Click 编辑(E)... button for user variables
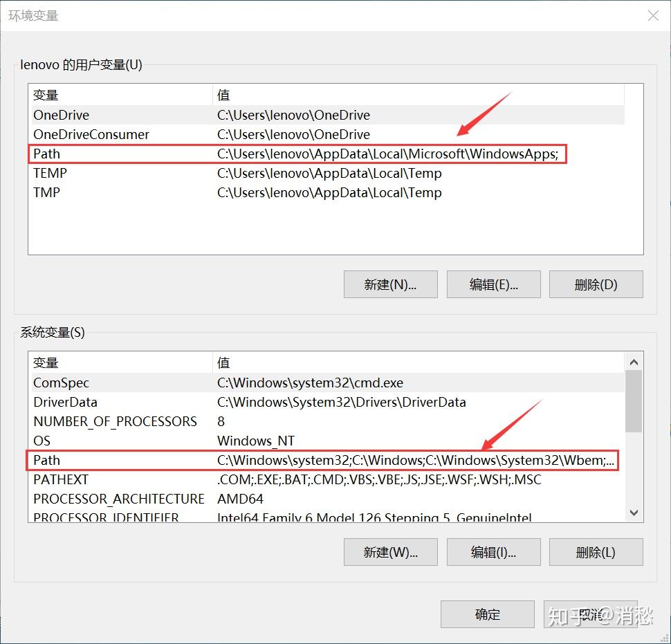 pos(493,284)
